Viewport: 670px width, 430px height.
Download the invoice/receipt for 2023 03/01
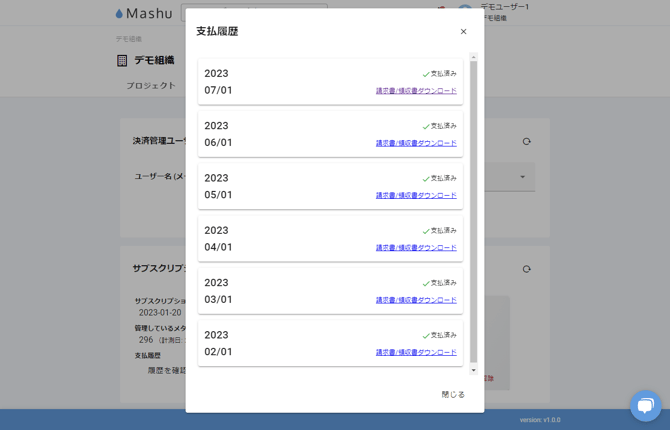[x=416, y=300]
